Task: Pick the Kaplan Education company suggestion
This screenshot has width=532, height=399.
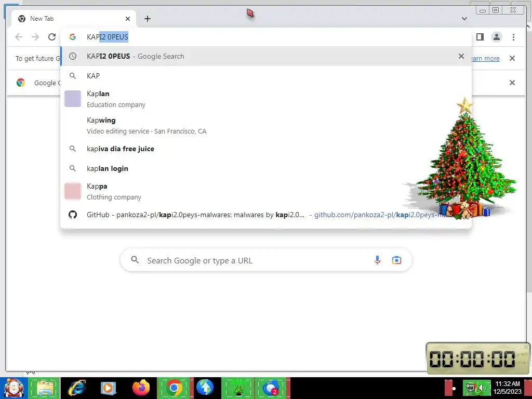Action: [x=266, y=99]
